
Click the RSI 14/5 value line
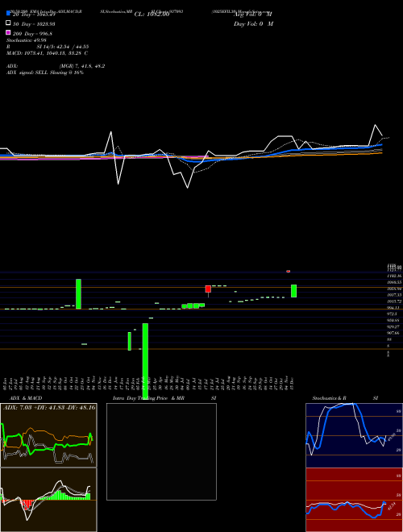point(48,47)
